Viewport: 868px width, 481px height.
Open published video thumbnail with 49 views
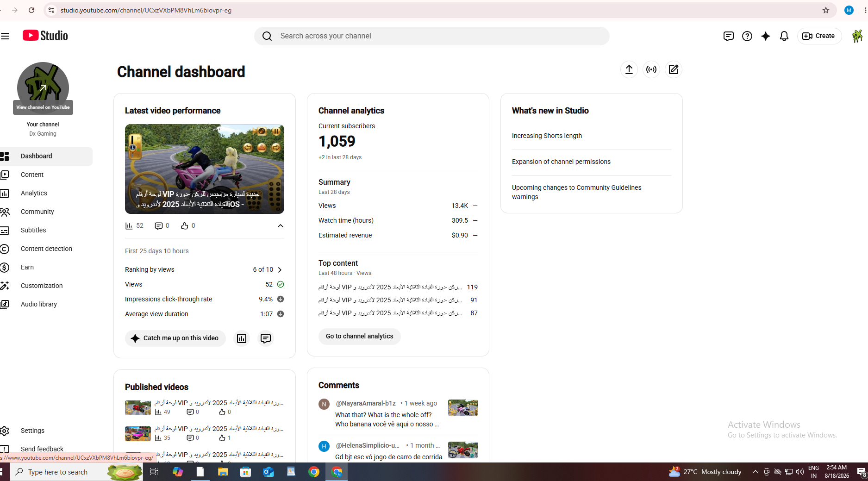click(x=138, y=407)
